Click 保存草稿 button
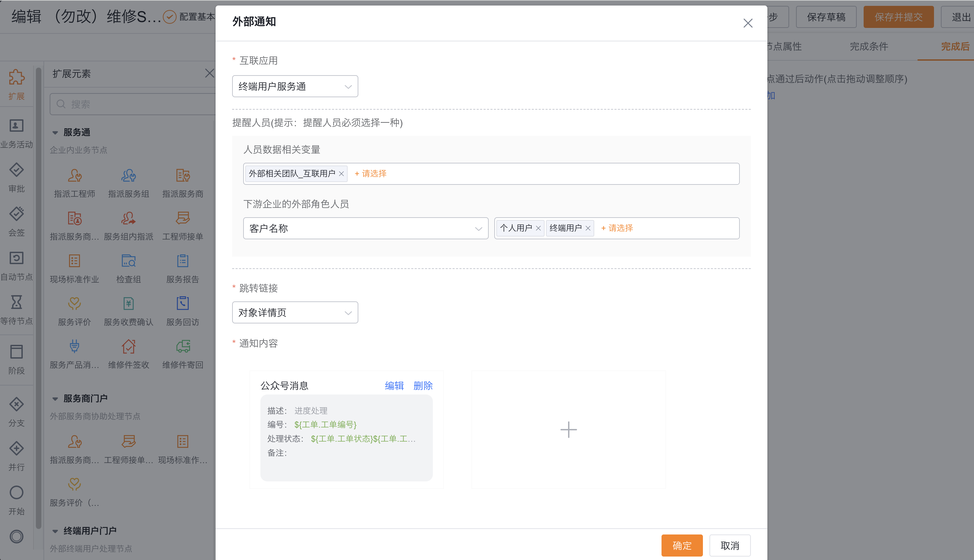Screen dimensions: 974x560 click(x=826, y=17)
